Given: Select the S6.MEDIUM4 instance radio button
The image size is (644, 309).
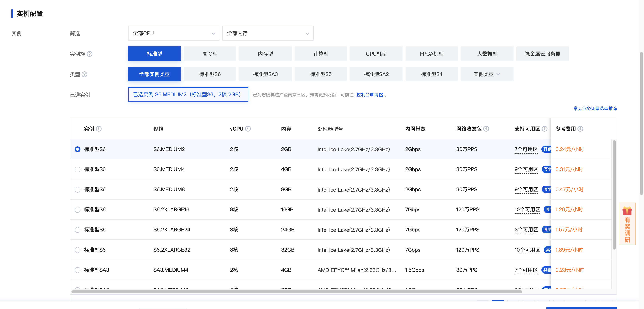Looking at the screenshot, I should 78,169.
